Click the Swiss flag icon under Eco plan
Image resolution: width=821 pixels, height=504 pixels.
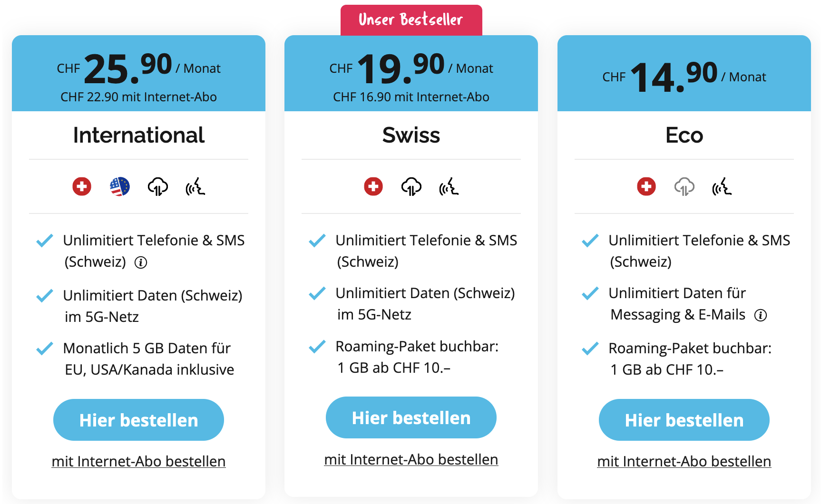646,186
